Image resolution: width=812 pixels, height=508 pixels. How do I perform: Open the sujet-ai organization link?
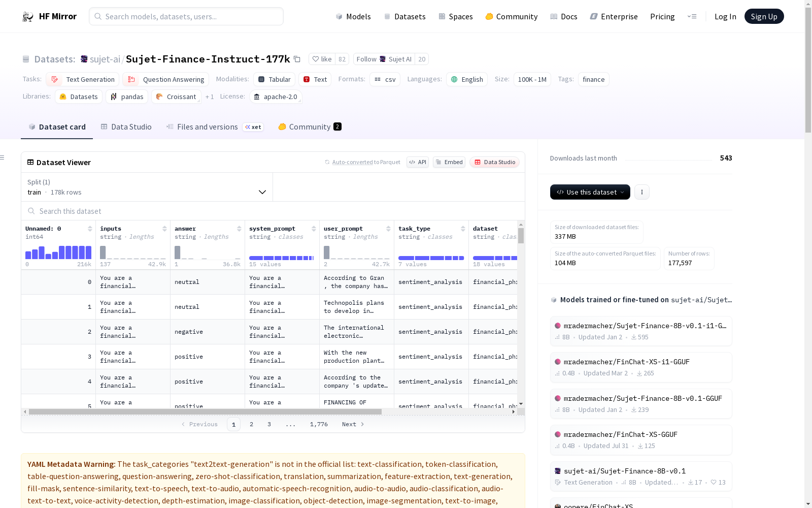[x=105, y=59]
